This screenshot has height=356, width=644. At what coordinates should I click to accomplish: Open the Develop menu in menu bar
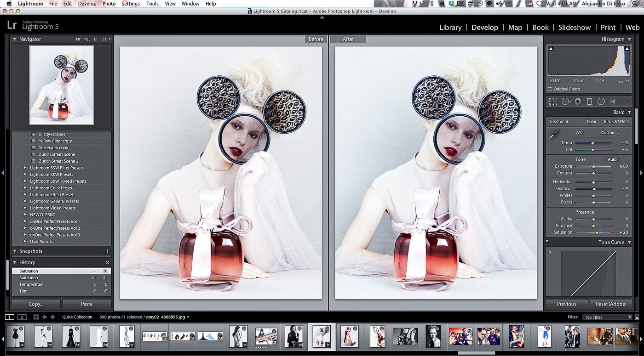pos(87,4)
